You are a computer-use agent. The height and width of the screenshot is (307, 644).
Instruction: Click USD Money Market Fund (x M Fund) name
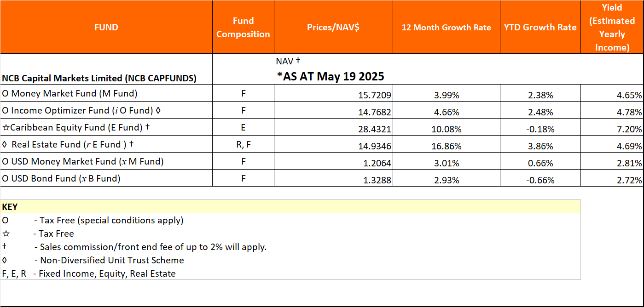[x=83, y=161]
